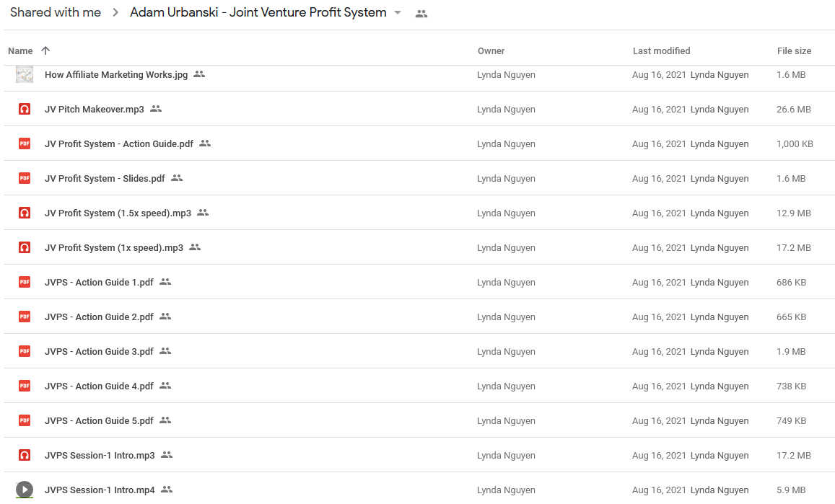Screen dimensions: 835x504
Task: Go back to Shared with me breadcrumb
Action: [x=56, y=13]
